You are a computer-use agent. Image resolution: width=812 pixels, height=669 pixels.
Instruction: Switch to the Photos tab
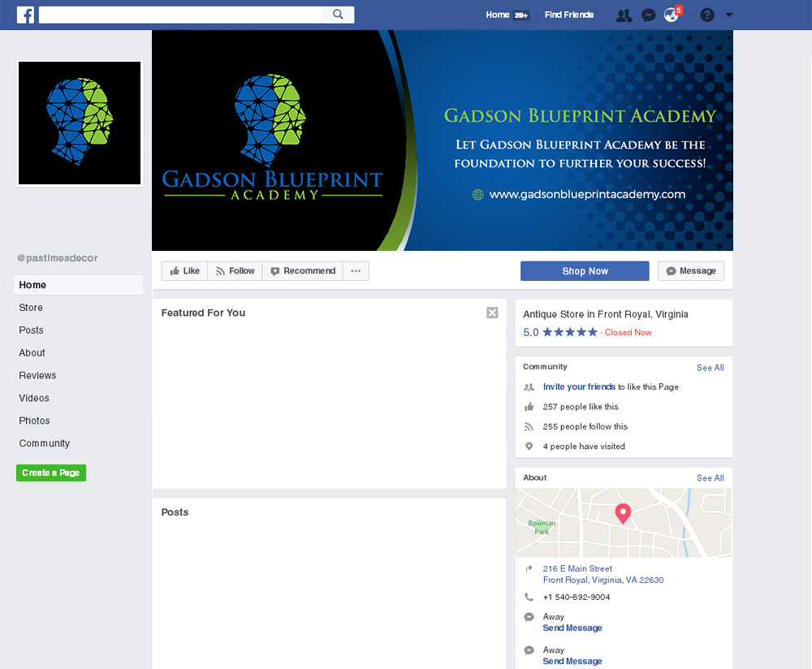34,421
